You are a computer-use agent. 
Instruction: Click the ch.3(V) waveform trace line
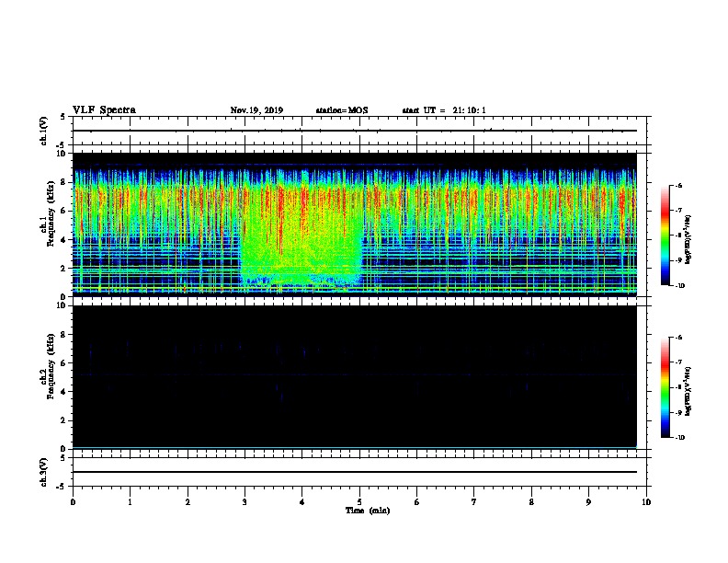[x=355, y=472]
